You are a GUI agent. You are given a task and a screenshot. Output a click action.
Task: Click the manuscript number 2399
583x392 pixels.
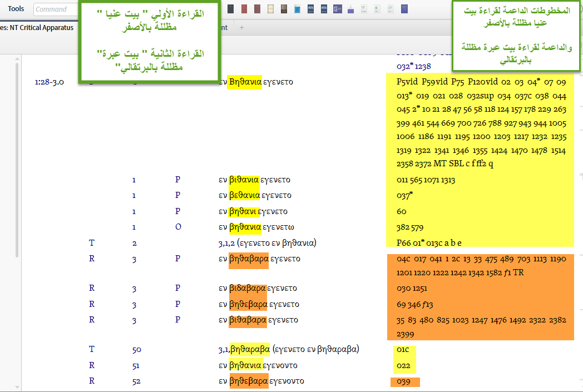pyautogui.click(x=406, y=334)
